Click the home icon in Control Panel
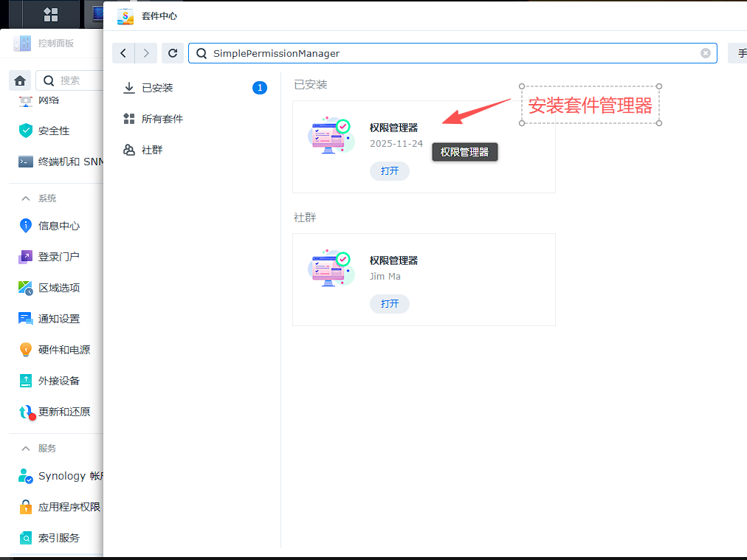This screenshot has height=560, width=747. click(x=21, y=80)
